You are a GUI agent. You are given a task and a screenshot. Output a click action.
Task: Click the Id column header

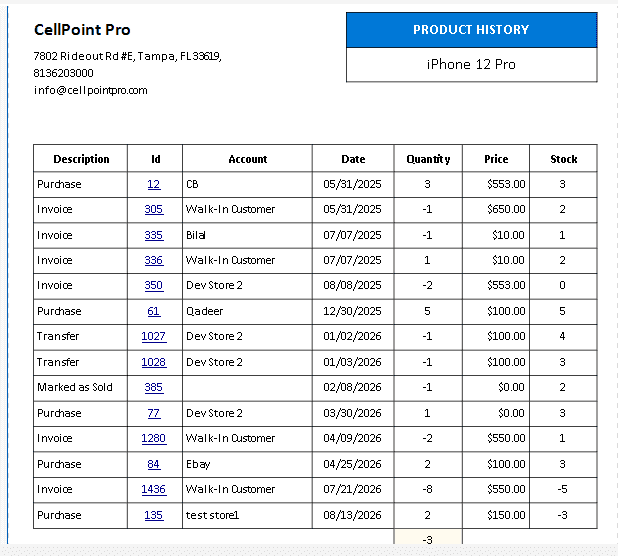[155, 159]
